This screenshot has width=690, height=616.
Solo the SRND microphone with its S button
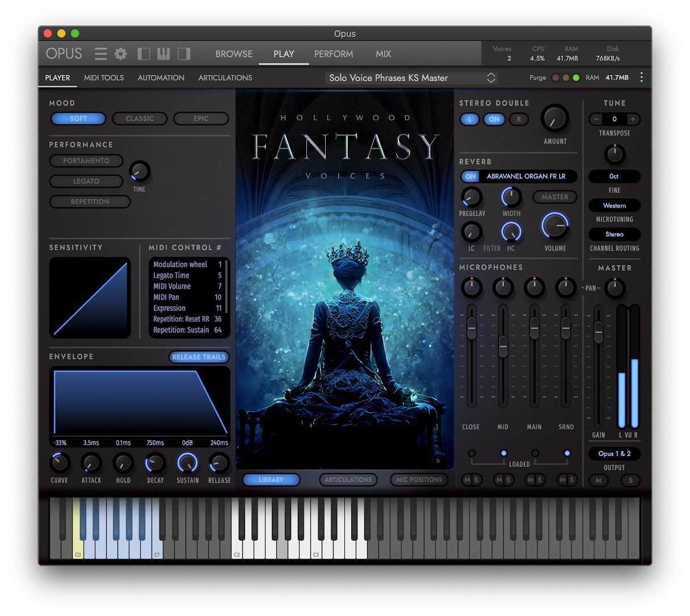(571, 480)
